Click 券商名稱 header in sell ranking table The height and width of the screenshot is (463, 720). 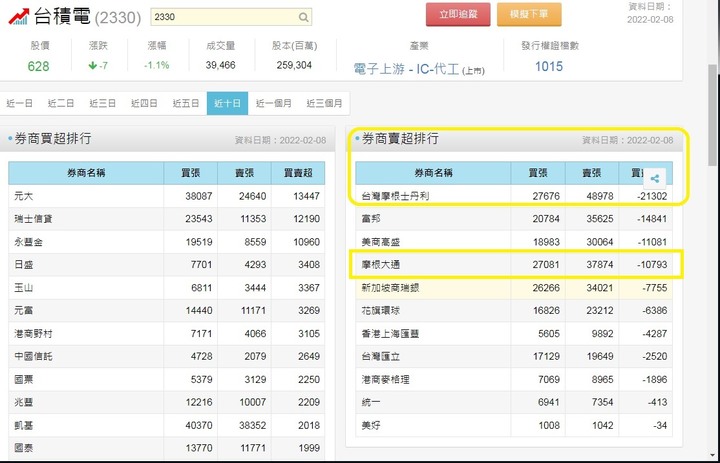[433, 173]
